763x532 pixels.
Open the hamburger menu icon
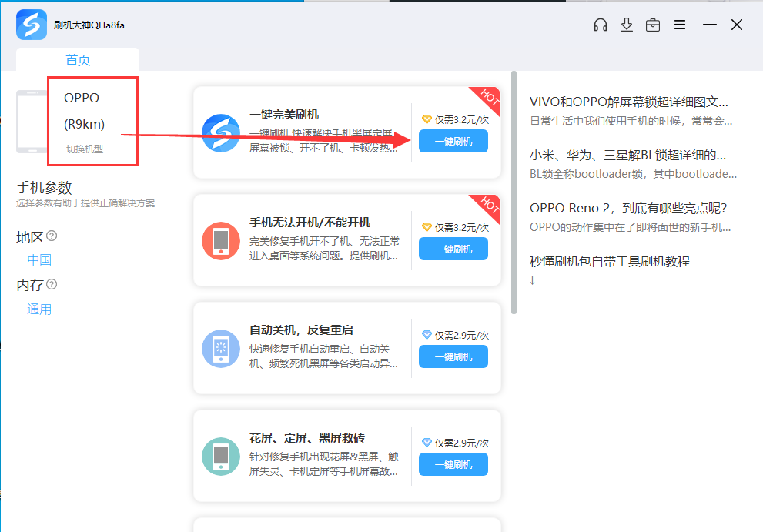point(680,25)
